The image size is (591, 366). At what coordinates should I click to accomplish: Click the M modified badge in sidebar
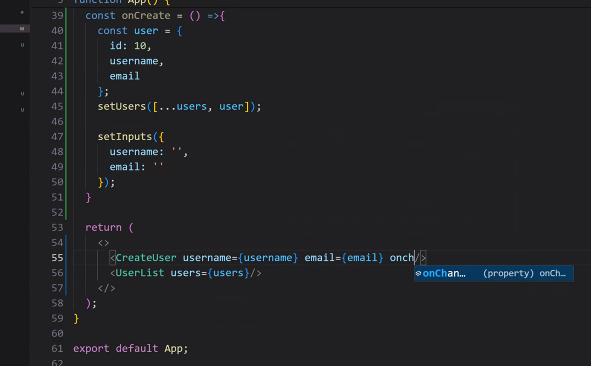[x=22, y=29]
